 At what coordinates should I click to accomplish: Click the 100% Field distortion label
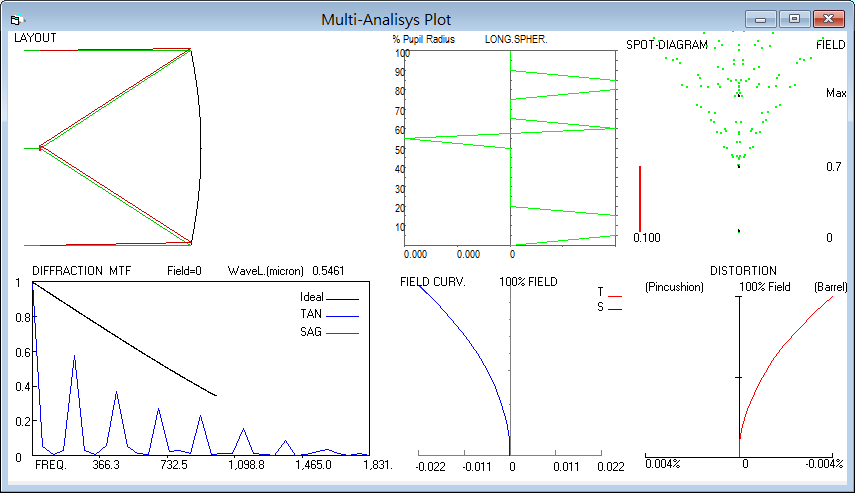tap(764, 287)
